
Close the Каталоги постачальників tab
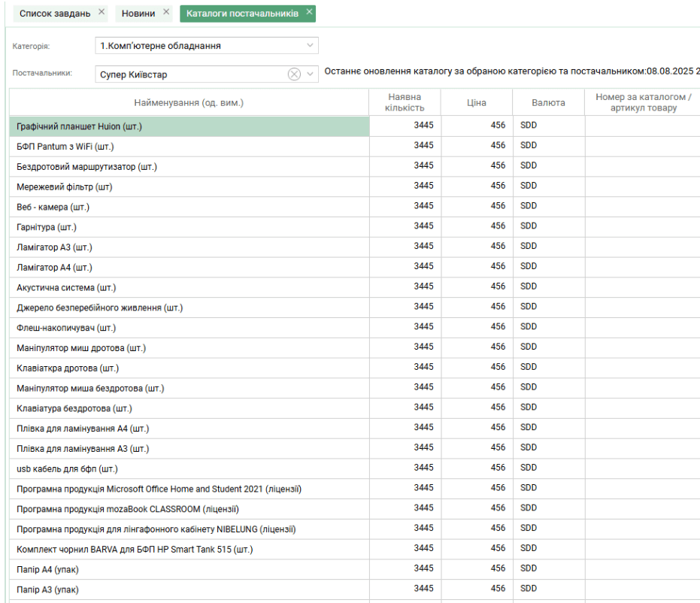(x=309, y=13)
